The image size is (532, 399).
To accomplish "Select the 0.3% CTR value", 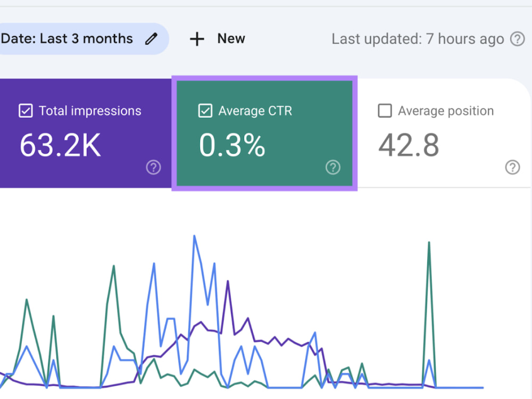I will click(x=232, y=145).
